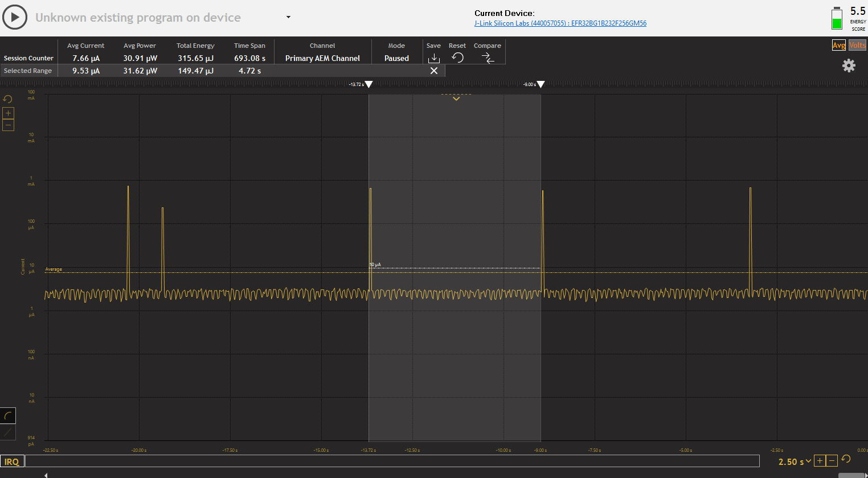Expand the selected range chevron
This screenshot has width=868, height=478.
(456, 98)
